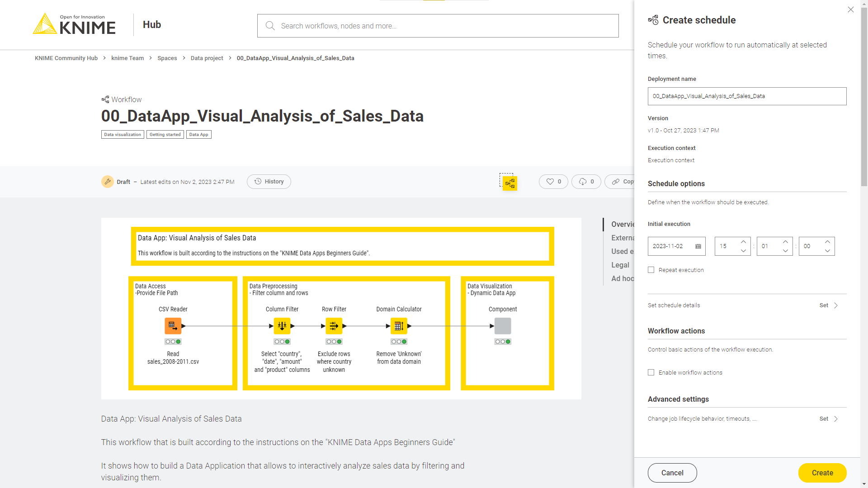The height and width of the screenshot is (488, 868).
Task: Check Enable workflow actions
Action: tap(651, 372)
